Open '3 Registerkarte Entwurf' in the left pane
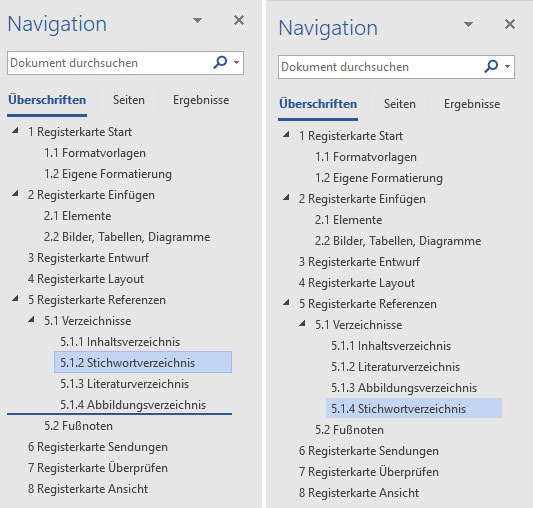Screen dimensions: 533x508 coord(88,258)
